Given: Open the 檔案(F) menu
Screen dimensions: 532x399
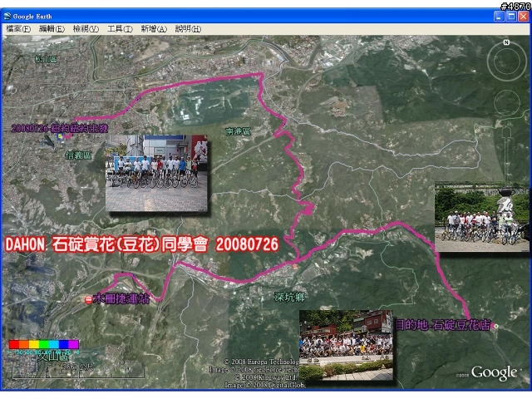Looking at the screenshot, I should (x=18, y=29).
